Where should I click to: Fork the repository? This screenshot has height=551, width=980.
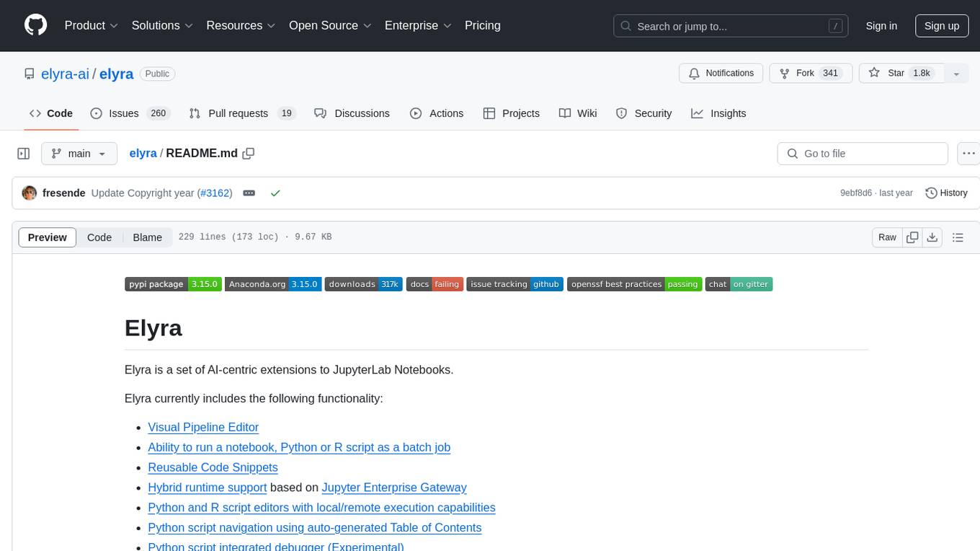tap(811, 73)
